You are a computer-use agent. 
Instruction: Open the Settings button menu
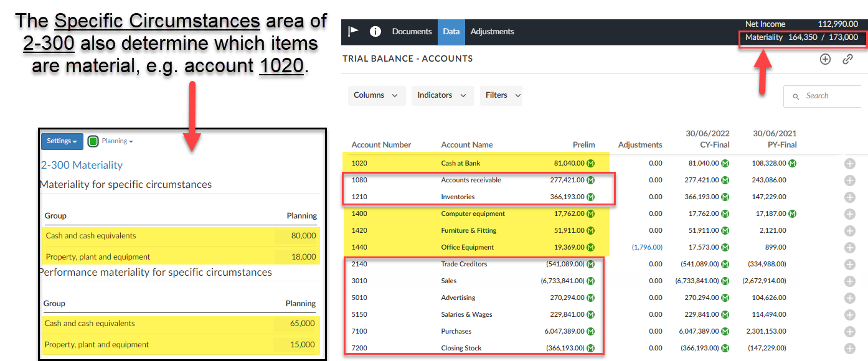(62, 141)
